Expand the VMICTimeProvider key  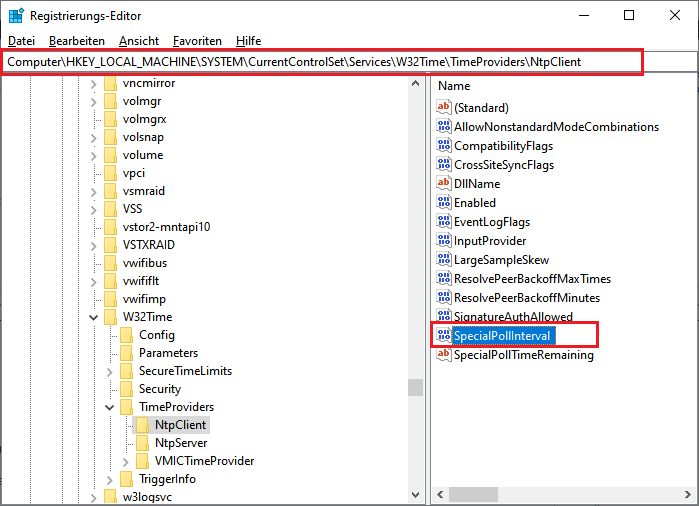(125, 462)
